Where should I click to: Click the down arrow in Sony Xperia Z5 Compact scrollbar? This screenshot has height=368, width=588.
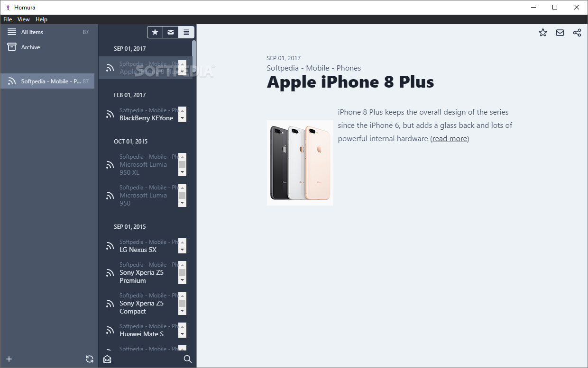click(x=182, y=311)
